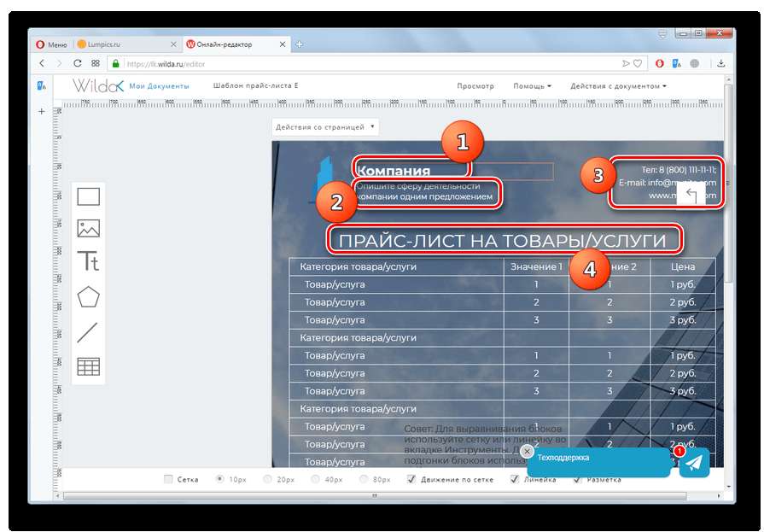The image size is (764, 532).
Task: Select the rectangle block tool
Action: point(89,197)
